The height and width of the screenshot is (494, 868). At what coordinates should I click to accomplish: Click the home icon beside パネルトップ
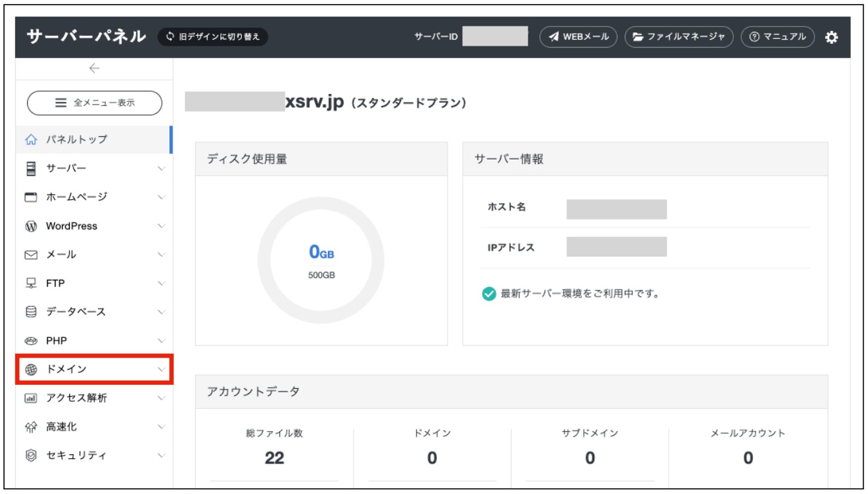point(30,140)
